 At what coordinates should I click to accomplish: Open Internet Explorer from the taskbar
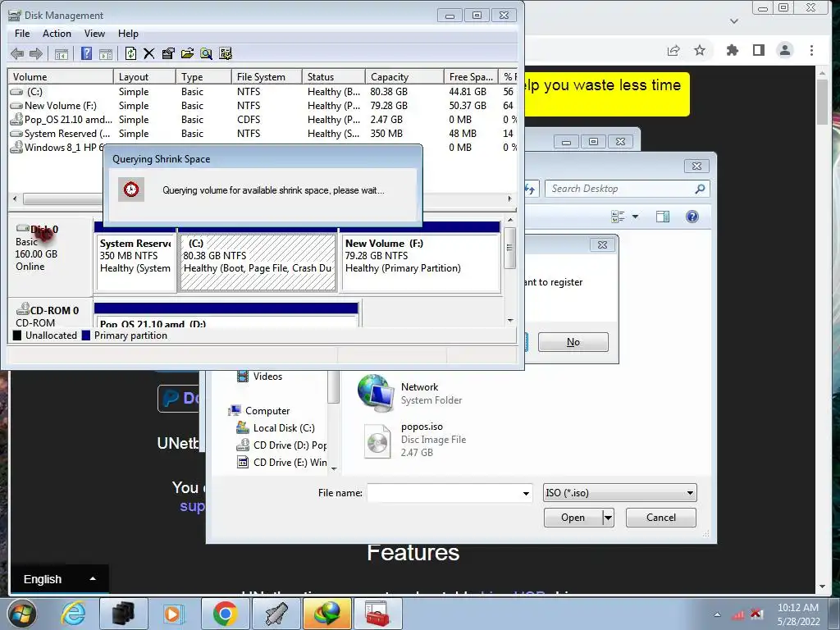[x=73, y=614]
